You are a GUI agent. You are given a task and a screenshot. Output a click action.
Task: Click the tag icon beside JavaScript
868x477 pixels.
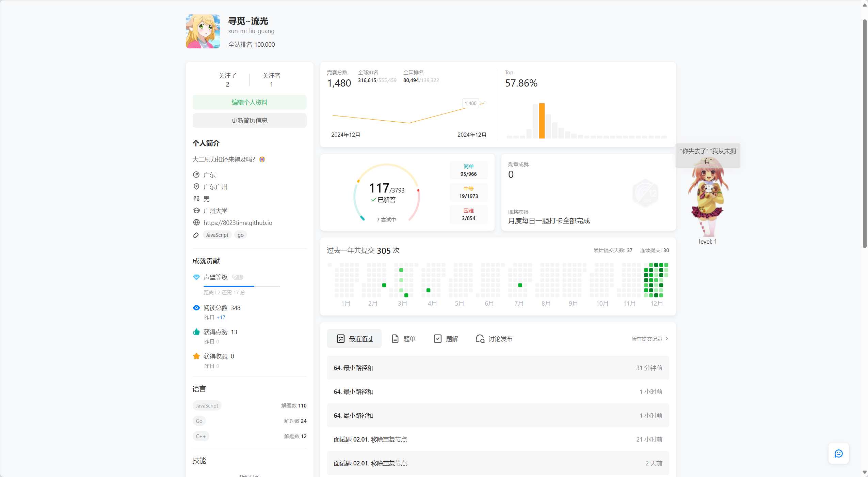tap(196, 235)
